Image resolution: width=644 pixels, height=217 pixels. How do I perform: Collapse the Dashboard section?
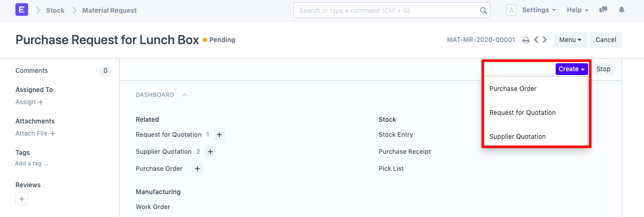click(185, 95)
